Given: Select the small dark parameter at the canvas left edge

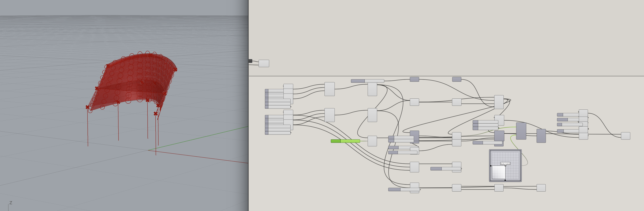Looking at the screenshot, I should pyautogui.click(x=250, y=61).
